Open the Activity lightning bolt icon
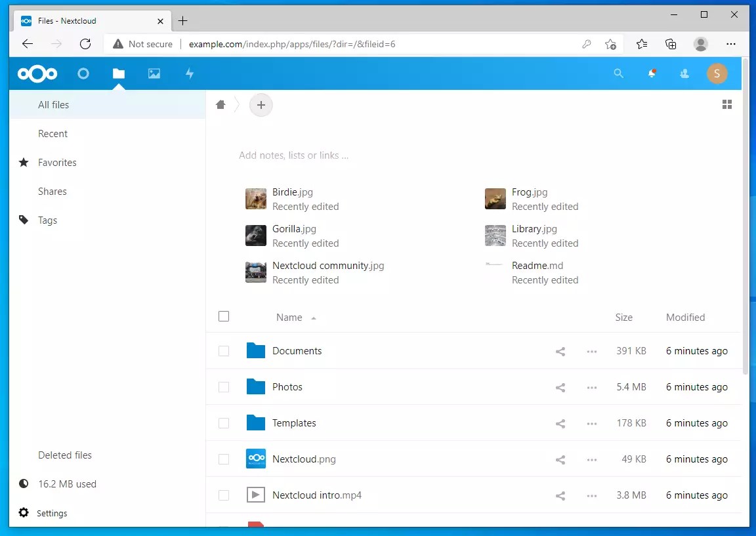This screenshot has height=536, width=756. [190, 73]
